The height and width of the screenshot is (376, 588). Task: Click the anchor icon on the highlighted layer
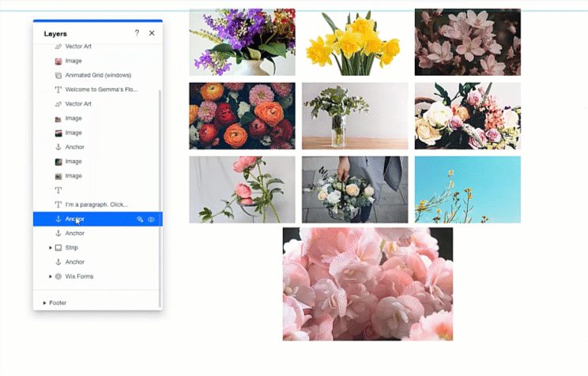point(58,219)
